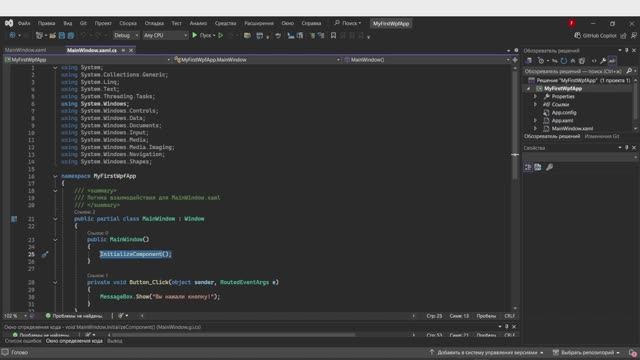Click the red notification badge icon
Image resolution: width=640 pixels, height=360 pixels.
pos(571,23)
